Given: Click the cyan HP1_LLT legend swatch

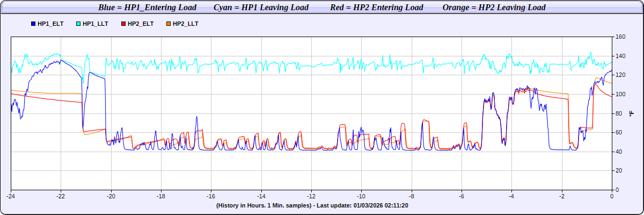Looking at the screenshot, I should [79, 24].
